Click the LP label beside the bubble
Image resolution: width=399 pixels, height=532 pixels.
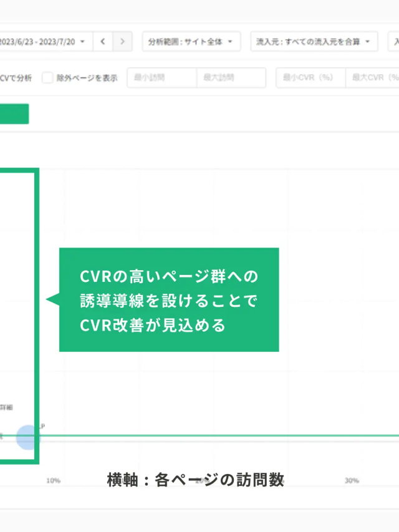pyautogui.click(x=42, y=427)
